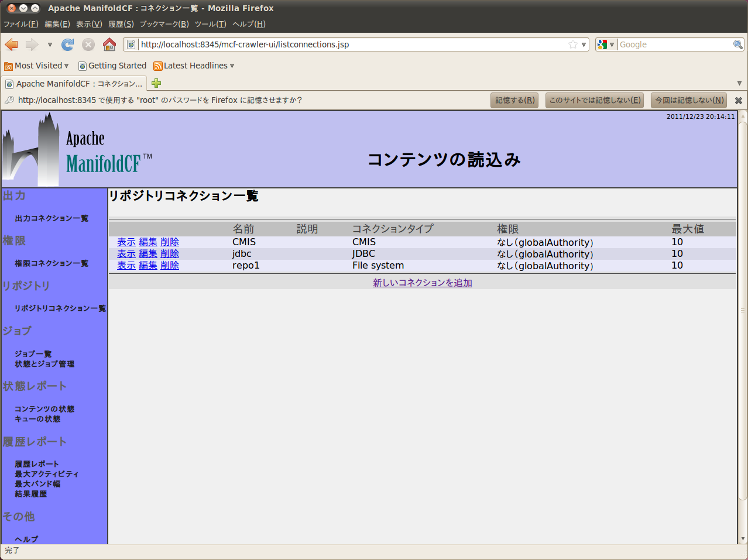
Task: Click the bookmark star in URL bar
Action: coord(573,44)
